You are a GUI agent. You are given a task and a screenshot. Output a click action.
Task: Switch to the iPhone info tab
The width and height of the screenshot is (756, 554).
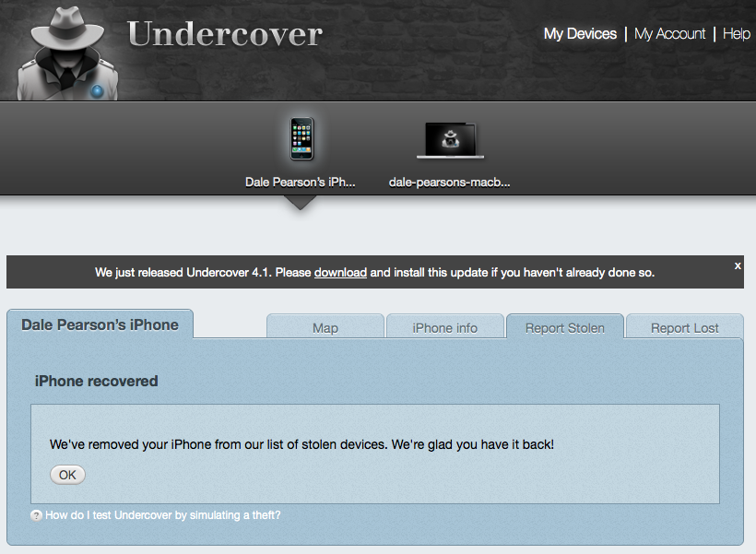[x=445, y=327]
